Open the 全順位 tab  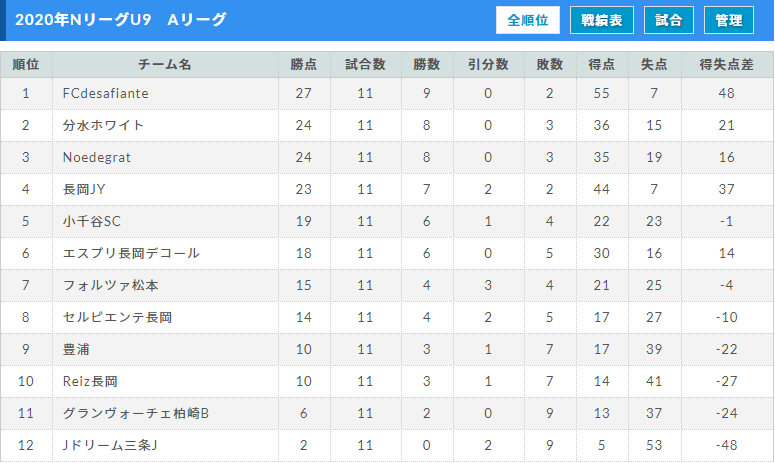[x=527, y=20]
